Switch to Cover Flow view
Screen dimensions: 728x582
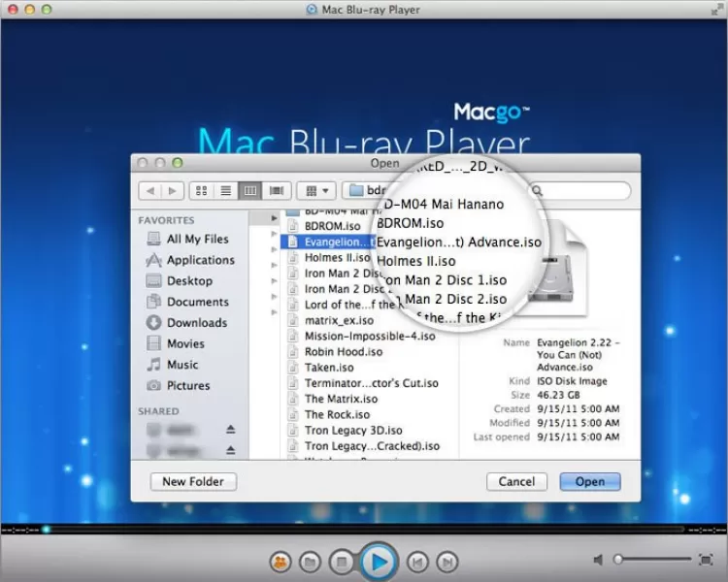(x=277, y=191)
